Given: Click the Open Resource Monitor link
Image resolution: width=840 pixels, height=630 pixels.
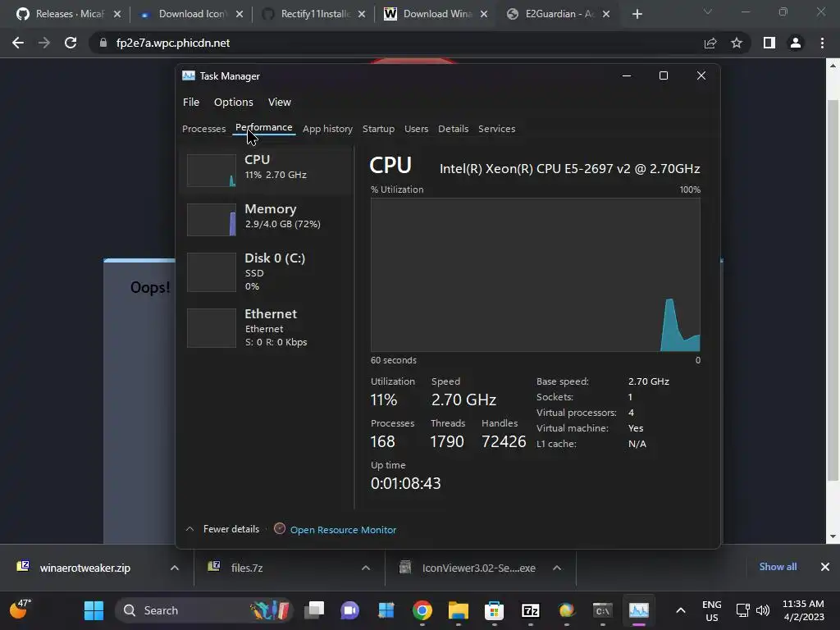Looking at the screenshot, I should (343, 529).
